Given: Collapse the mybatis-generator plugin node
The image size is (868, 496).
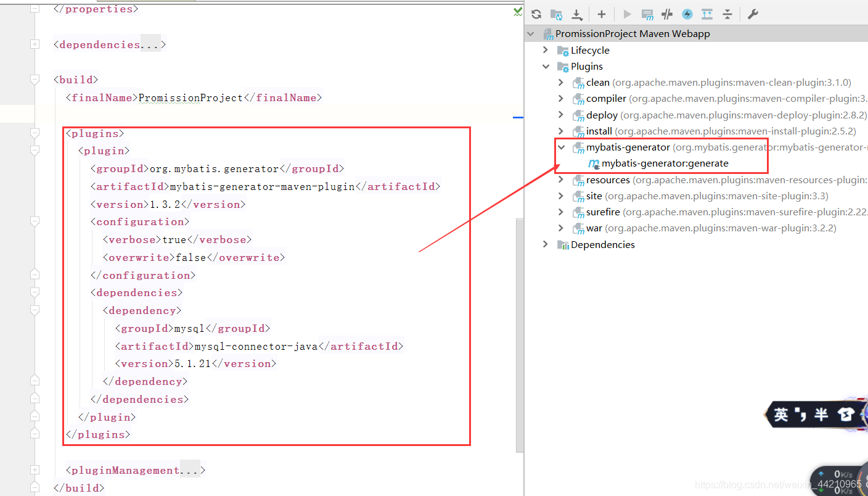Looking at the screenshot, I should click(561, 147).
